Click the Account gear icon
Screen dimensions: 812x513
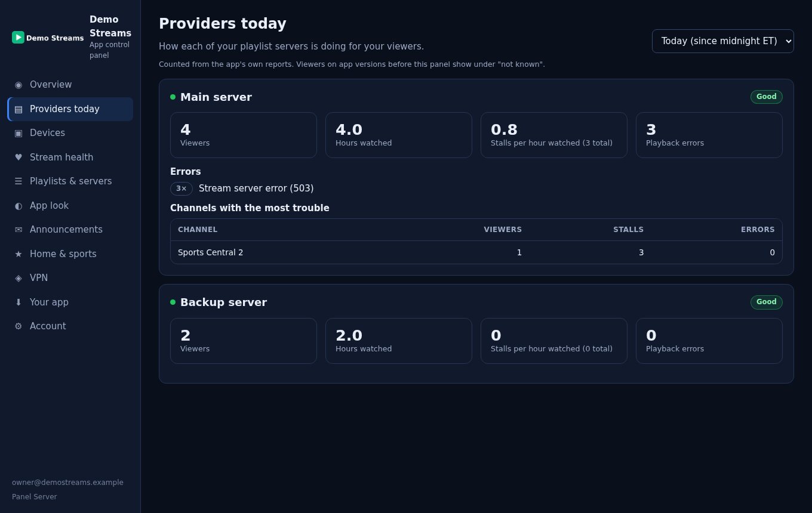point(19,326)
